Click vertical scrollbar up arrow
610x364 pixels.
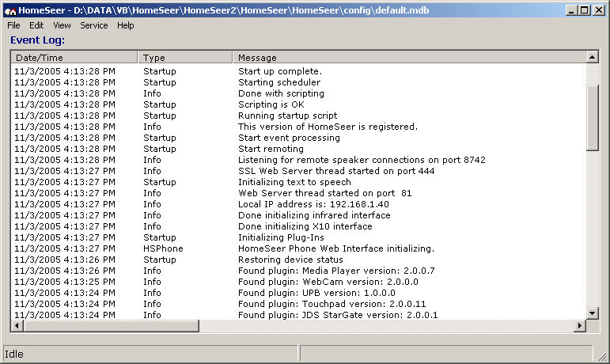[592, 57]
